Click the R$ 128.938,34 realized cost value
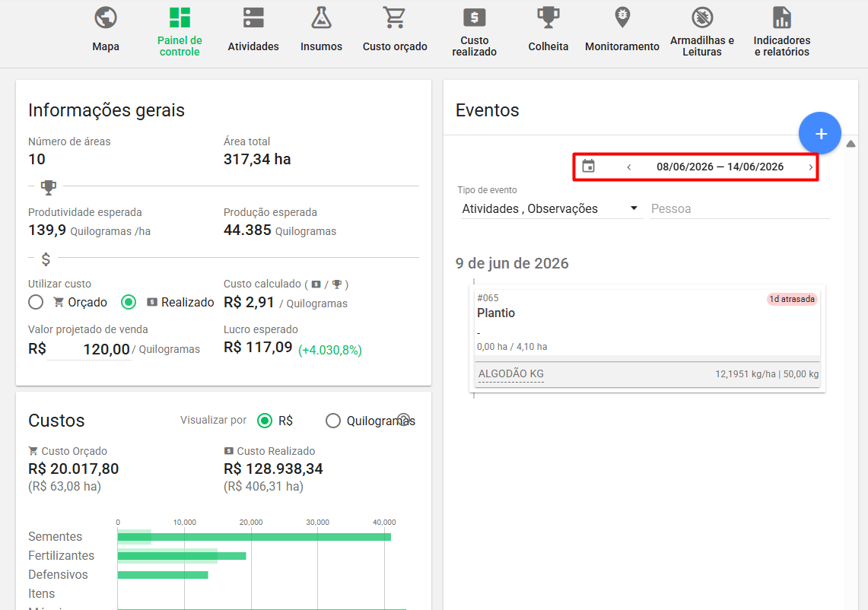Image resolution: width=868 pixels, height=610 pixels. 273,469
